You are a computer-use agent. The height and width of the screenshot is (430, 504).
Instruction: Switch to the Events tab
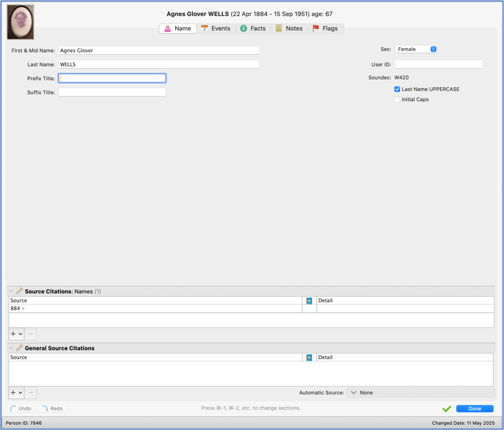coord(216,28)
